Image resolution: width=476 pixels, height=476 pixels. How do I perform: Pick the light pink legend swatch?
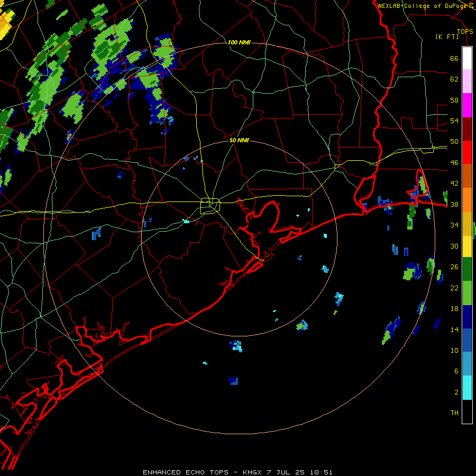[x=467, y=81]
